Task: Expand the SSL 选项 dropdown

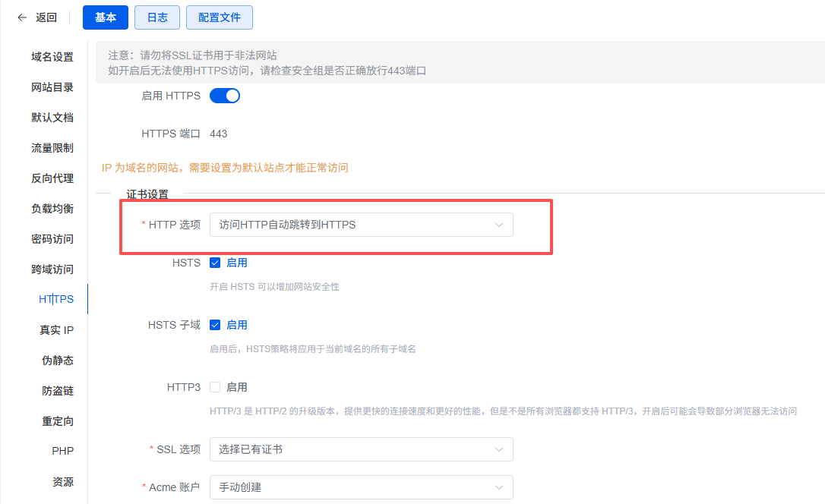Action: click(361, 449)
